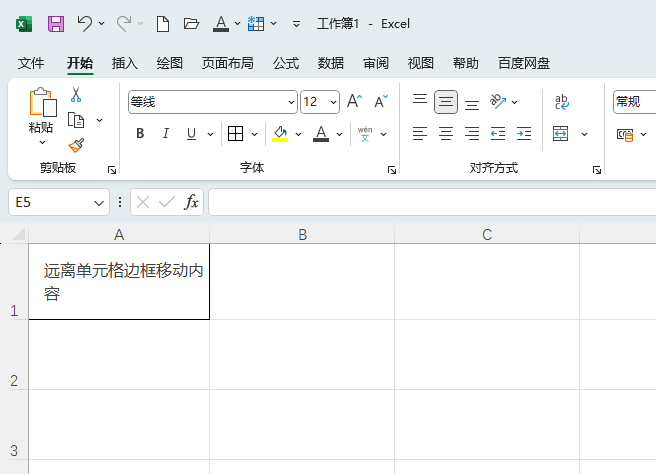This screenshot has width=656, height=474.
Task: Decrease the cell indent
Action: point(498,134)
